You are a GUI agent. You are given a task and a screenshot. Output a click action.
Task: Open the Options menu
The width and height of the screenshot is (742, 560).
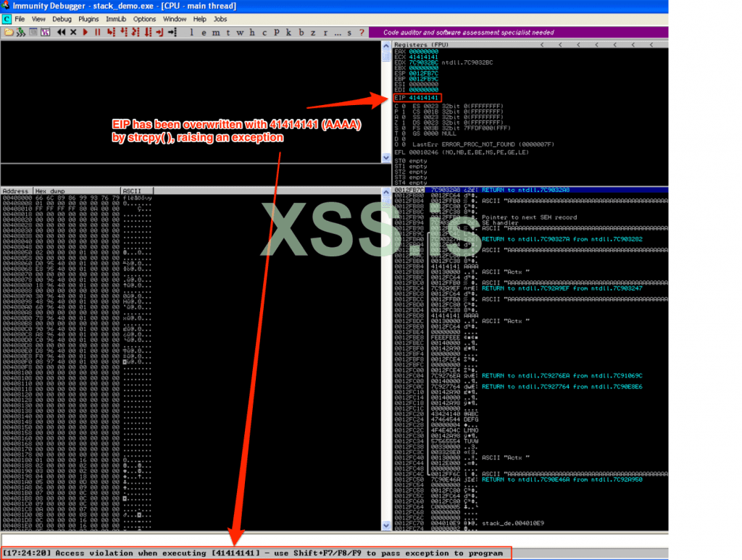[144, 19]
